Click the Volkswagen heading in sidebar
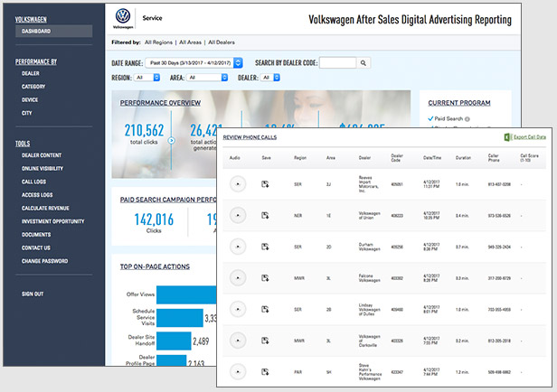The image size is (557, 392). (31, 20)
